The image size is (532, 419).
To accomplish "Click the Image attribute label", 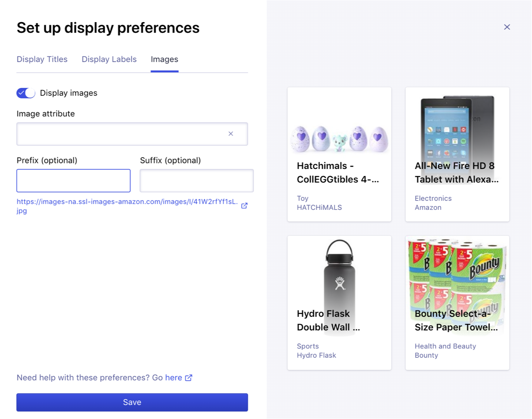I will click(x=45, y=114).
